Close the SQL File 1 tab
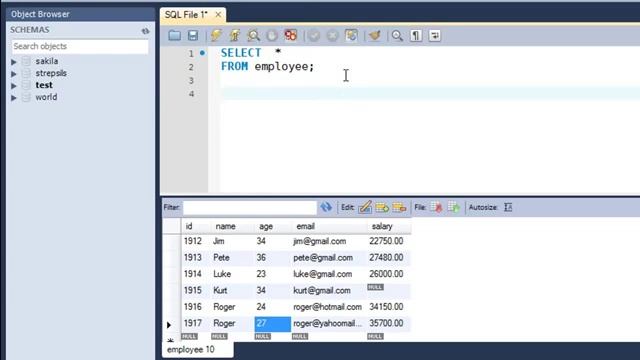Image resolution: width=640 pixels, height=360 pixels. click(x=218, y=15)
